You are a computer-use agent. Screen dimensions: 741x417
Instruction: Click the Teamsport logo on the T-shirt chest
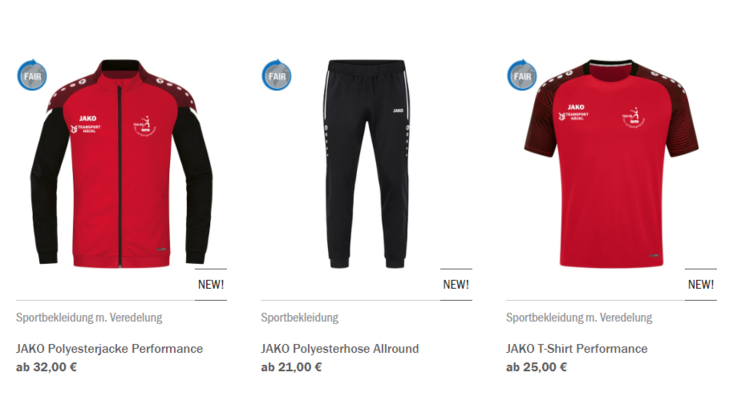tap(574, 116)
